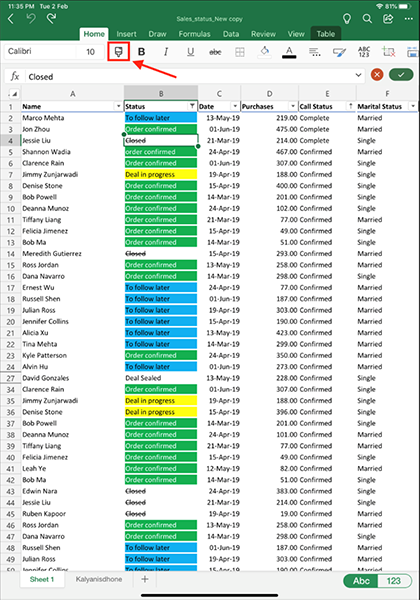Apply strikethrough formatting
Viewport: 420px width, 600px height.
coord(215,52)
